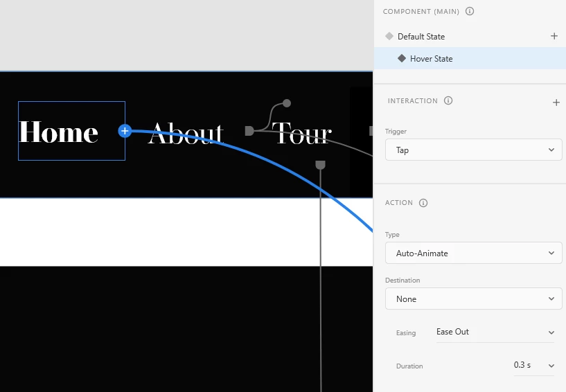Select the Home text on canvas

coord(58,132)
